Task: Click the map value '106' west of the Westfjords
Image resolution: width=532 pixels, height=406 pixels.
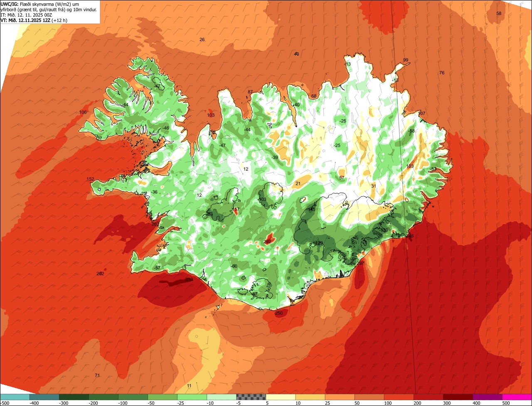Action: [83, 113]
